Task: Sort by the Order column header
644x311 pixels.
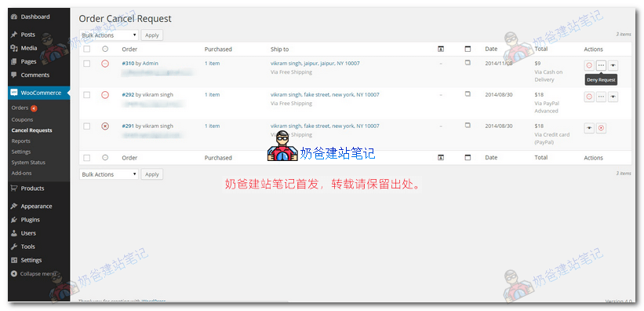Action: click(x=129, y=49)
